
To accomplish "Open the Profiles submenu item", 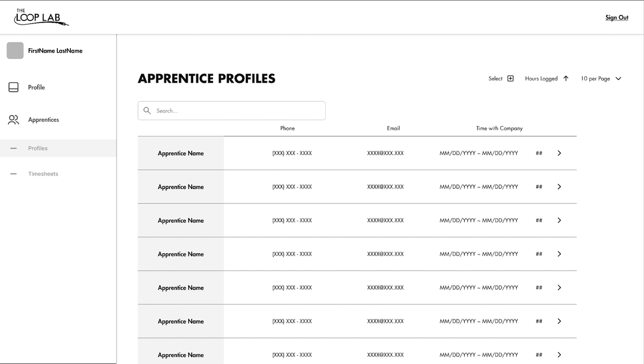I will [38, 148].
